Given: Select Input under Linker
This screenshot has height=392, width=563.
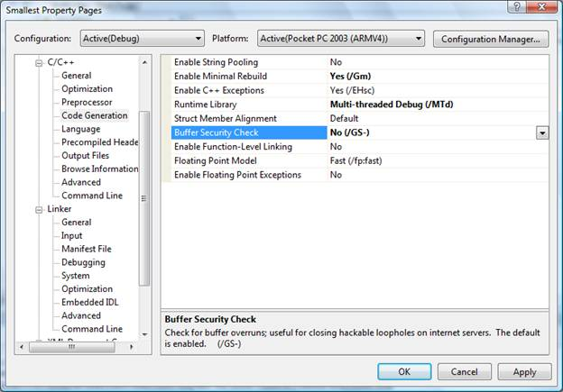Looking at the screenshot, I should click(x=71, y=235).
